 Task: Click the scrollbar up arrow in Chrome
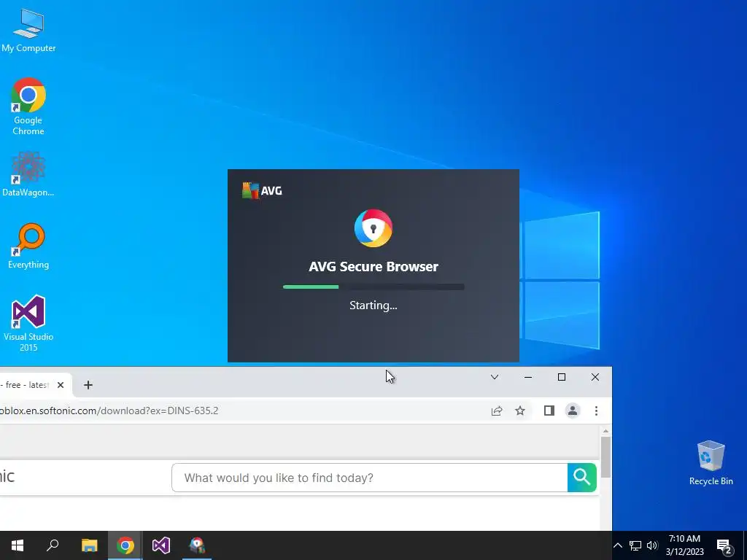pyautogui.click(x=605, y=431)
